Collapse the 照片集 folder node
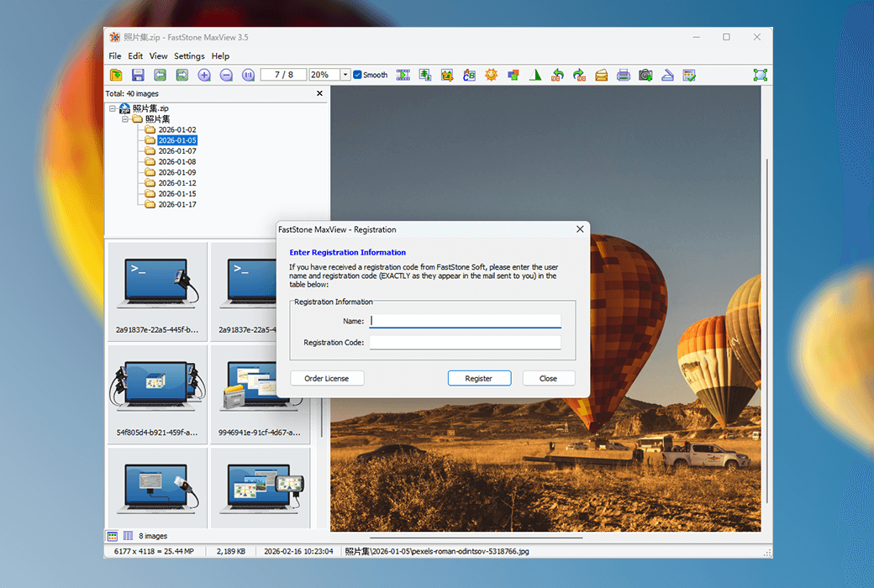The image size is (874, 588). click(x=124, y=119)
